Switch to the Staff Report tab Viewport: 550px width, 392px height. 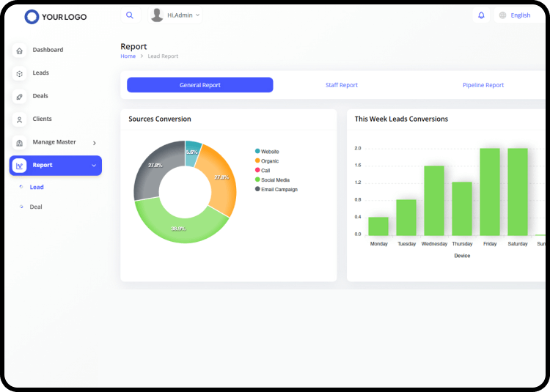click(x=342, y=85)
